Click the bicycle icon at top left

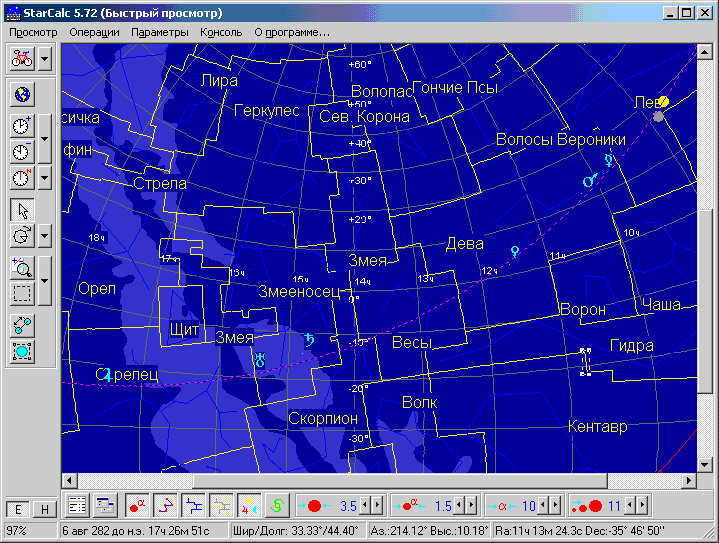click(22, 58)
